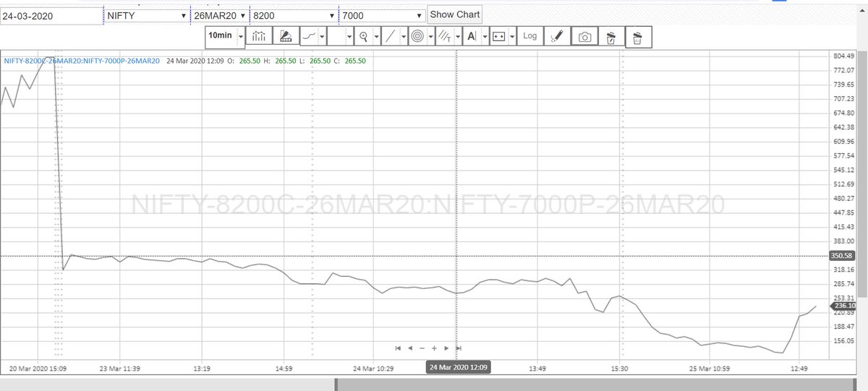
Task: Click the clear all trash bin icon
Action: point(638,37)
